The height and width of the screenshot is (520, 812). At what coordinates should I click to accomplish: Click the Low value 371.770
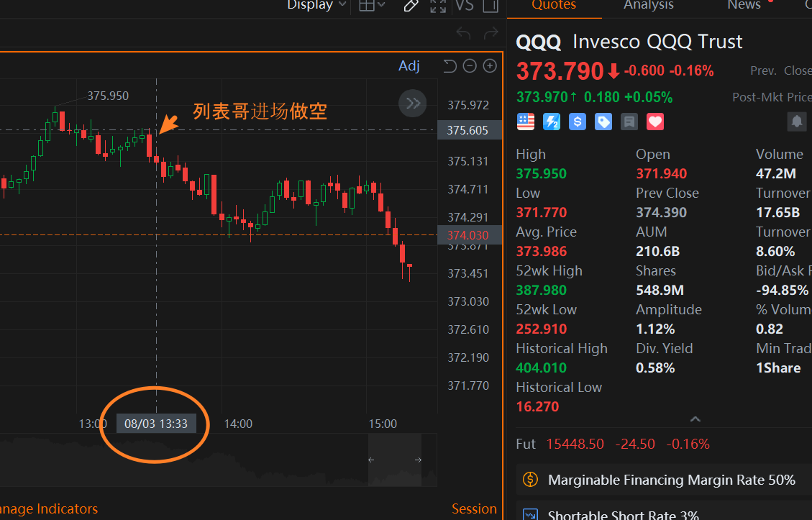click(x=541, y=212)
